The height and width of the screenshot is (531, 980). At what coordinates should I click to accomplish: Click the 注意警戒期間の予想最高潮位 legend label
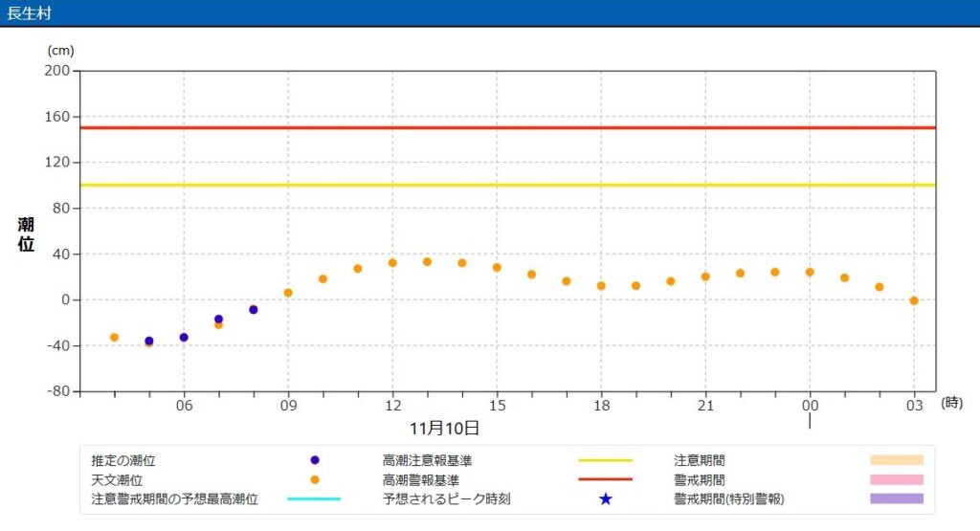click(174, 499)
